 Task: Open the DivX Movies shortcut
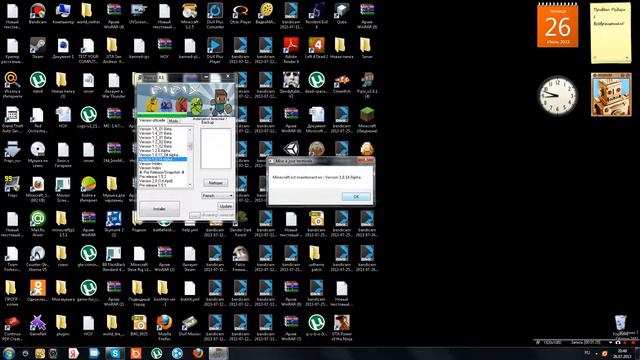pyautogui.click(x=189, y=326)
